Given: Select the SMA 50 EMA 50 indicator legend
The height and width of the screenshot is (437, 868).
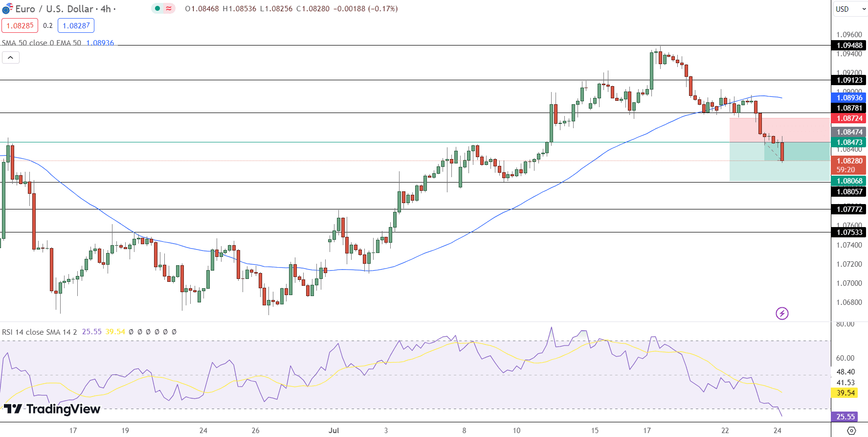Looking at the screenshot, I should [42, 43].
